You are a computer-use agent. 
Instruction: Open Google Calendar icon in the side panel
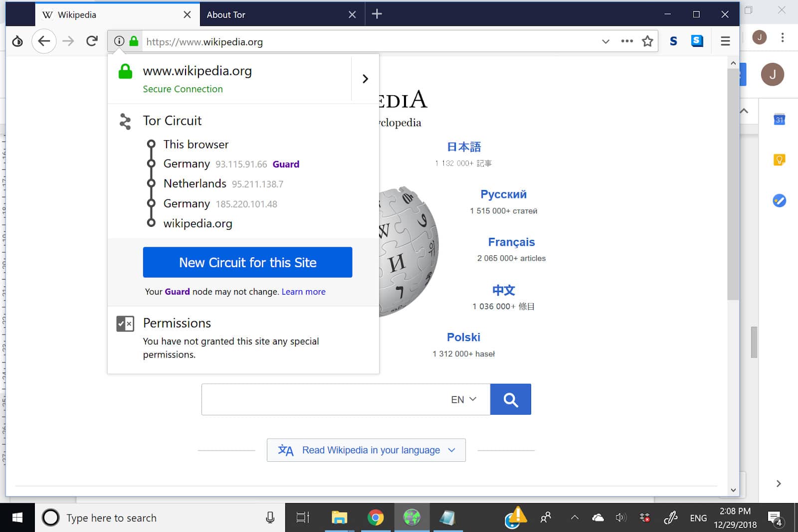pos(779,120)
